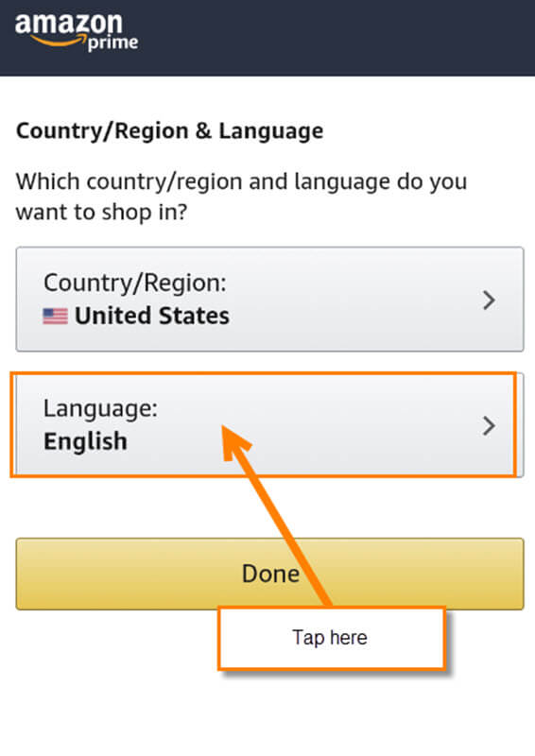Image resolution: width=535 pixels, height=756 pixels.
Task: Click the prime wordmark under the logo
Action: point(112,43)
